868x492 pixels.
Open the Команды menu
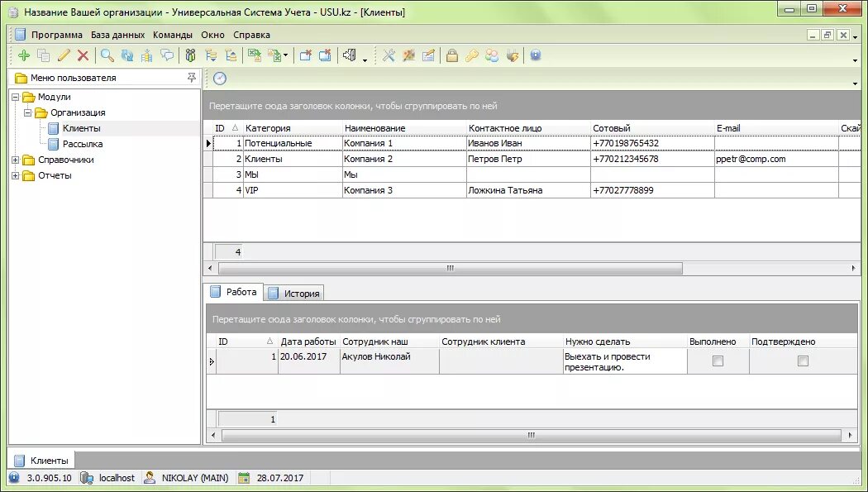tap(173, 35)
